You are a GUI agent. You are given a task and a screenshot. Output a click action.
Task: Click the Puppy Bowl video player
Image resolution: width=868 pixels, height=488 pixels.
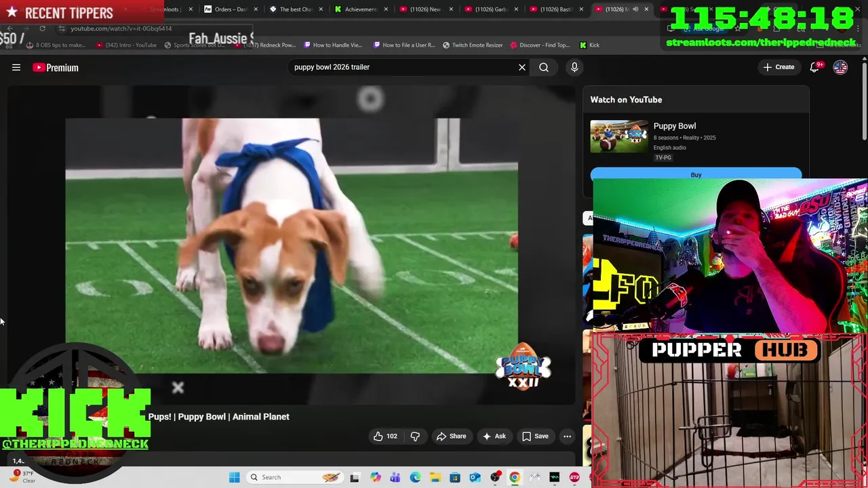tap(292, 245)
